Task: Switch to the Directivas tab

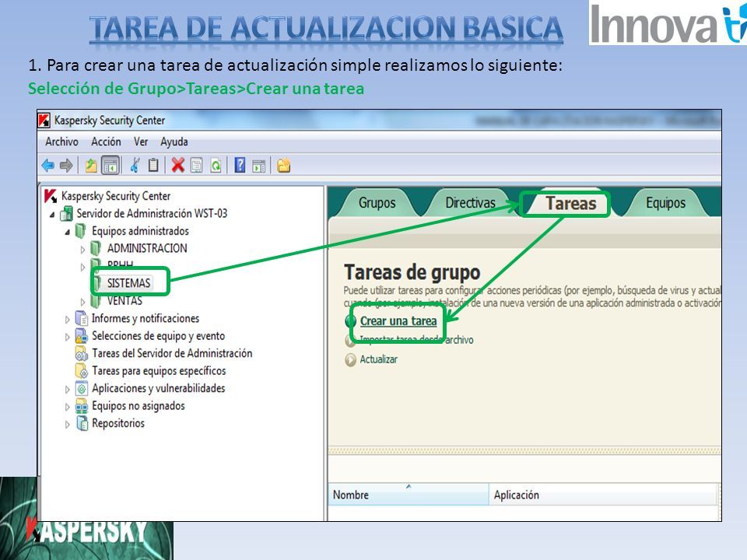Action: (470, 203)
